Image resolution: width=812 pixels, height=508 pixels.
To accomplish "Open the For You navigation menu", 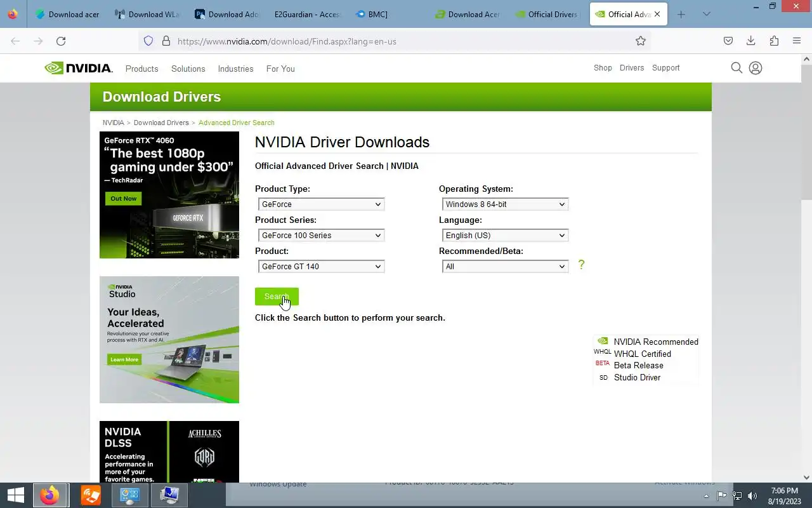I will coord(280,69).
